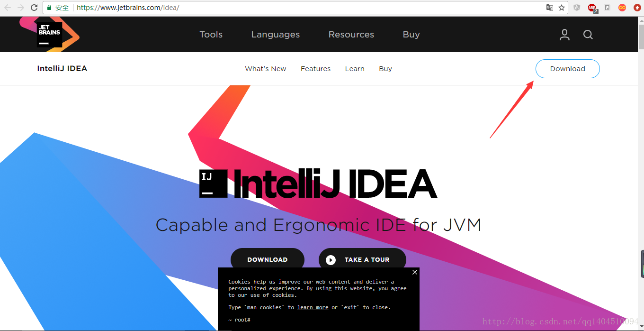The height and width of the screenshot is (331, 644).
Task: Open Buy in the IntelliJ IDEA submenu
Action: 385,69
